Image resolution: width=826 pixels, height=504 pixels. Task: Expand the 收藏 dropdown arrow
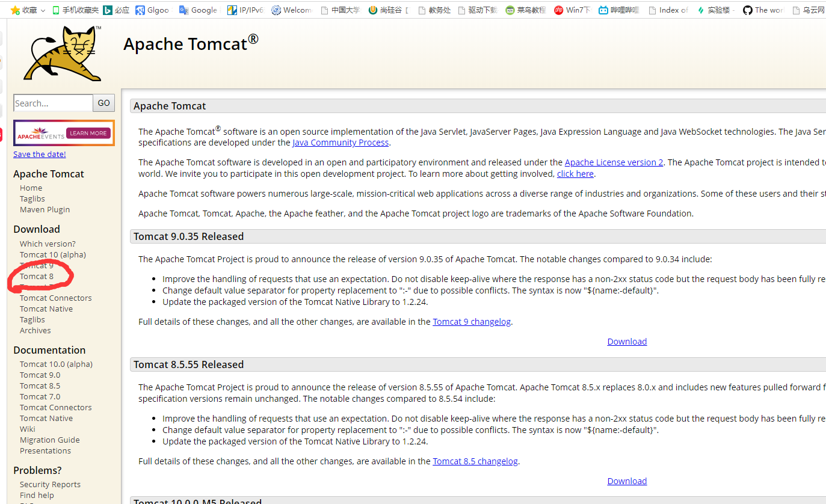[x=43, y=10]
